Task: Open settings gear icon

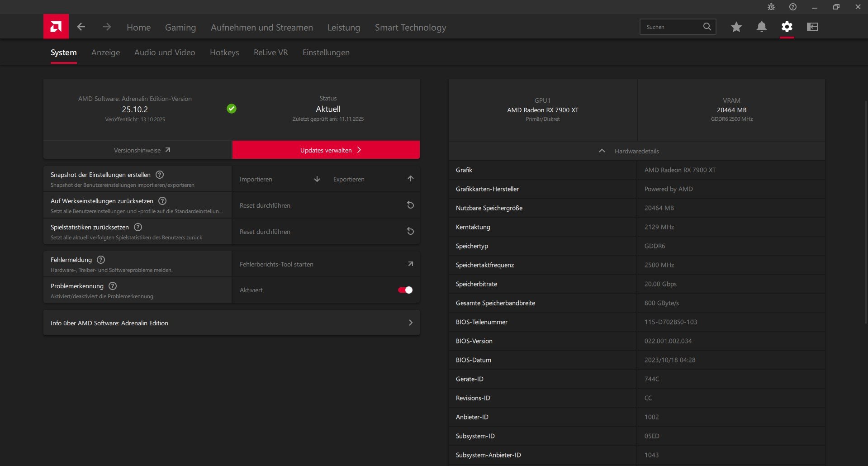Action: 787,27
